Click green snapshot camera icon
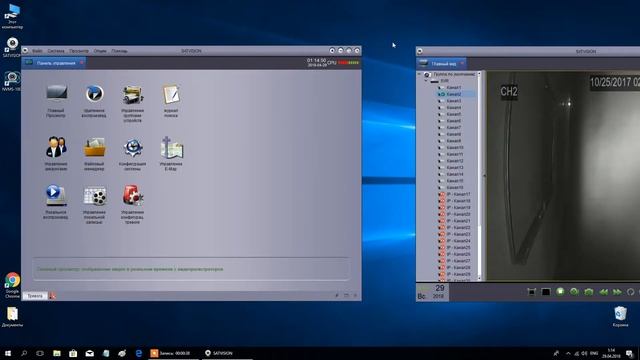 pos(589,292)
